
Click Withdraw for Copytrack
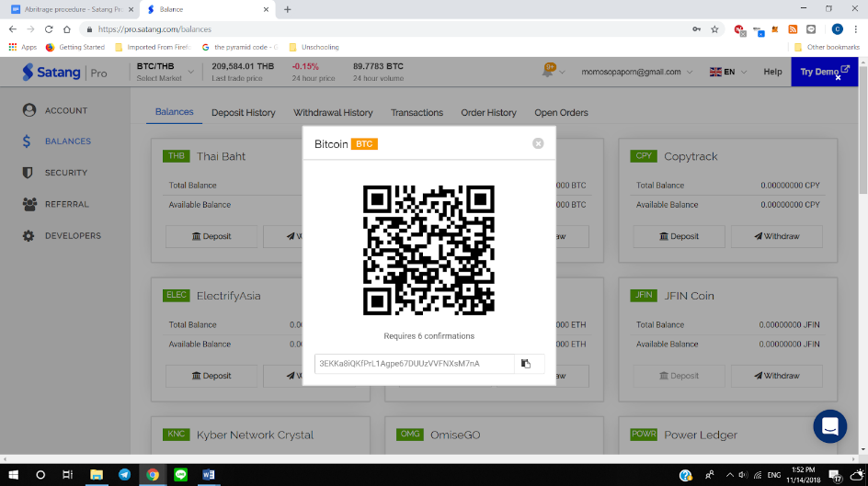click(777, 236)
